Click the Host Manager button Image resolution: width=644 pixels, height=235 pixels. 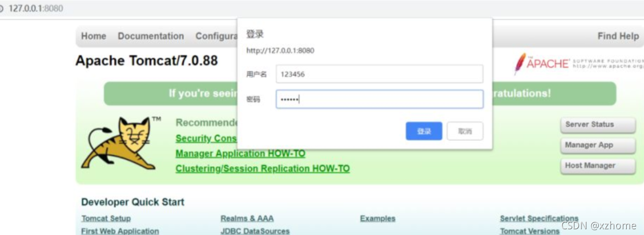point(598,166)
